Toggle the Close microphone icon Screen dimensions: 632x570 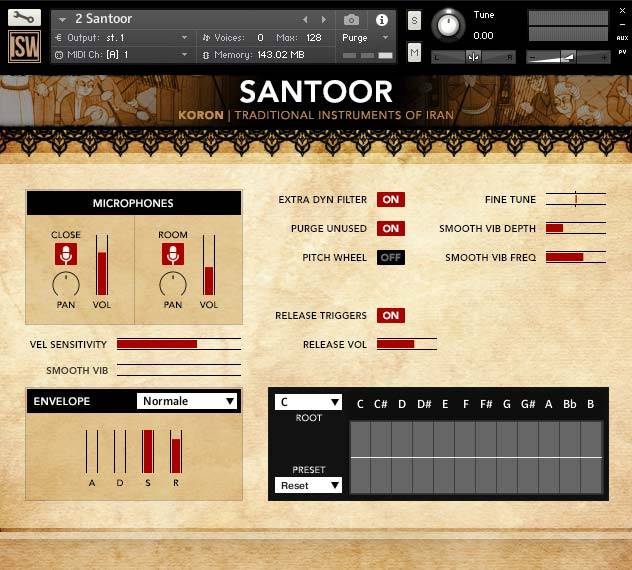click(66, 254)
